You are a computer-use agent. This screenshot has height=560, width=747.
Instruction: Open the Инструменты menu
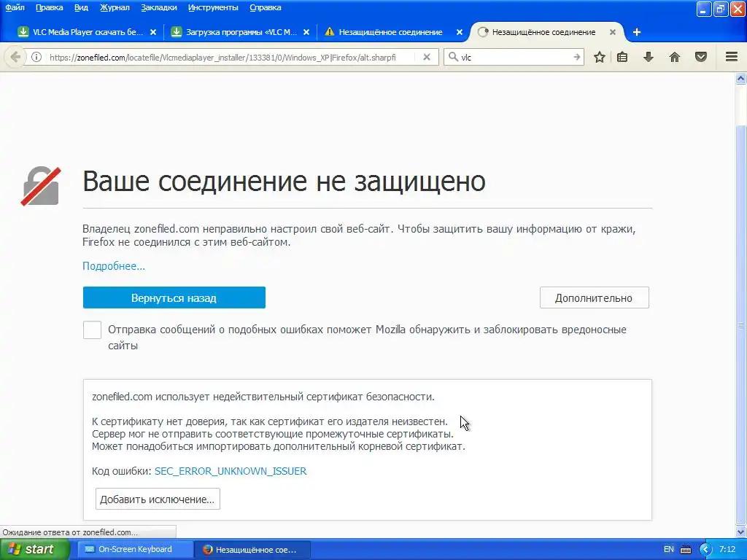pos(213,7)
